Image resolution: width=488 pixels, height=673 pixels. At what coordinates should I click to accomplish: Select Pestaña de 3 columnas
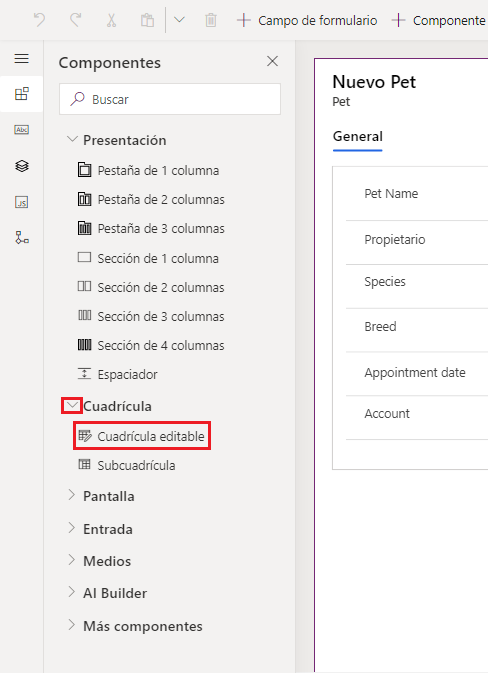point(151,228)
